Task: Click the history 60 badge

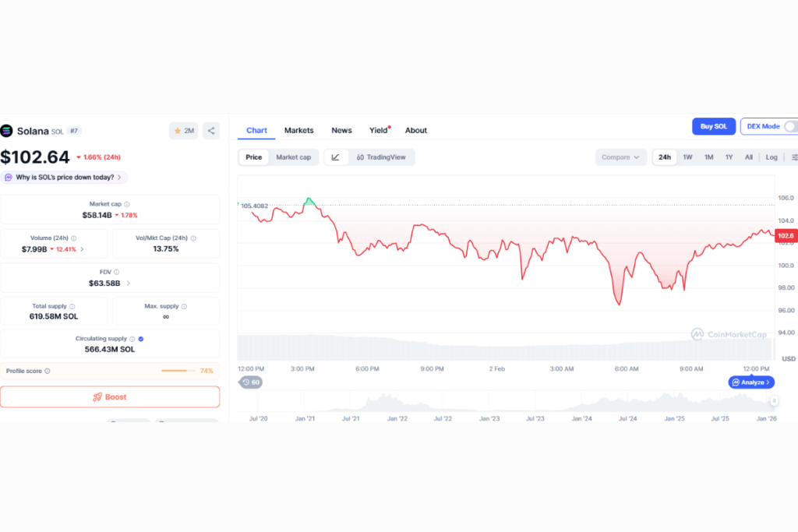Action: pos(250,382)
